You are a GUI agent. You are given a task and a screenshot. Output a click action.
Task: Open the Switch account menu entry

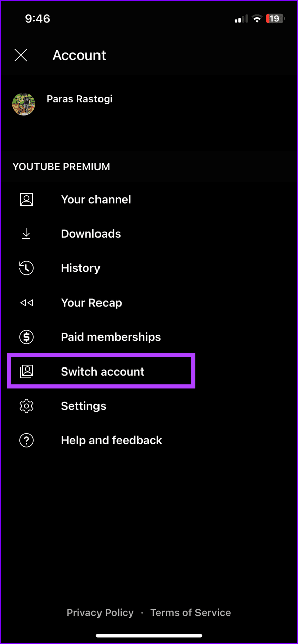(x=102, y=371)
